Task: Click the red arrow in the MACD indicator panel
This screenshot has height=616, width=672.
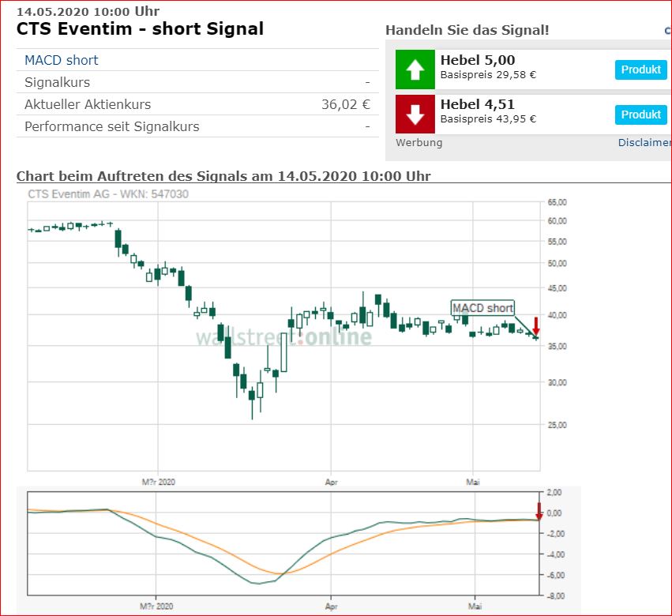Action: (x=539, y=511)
